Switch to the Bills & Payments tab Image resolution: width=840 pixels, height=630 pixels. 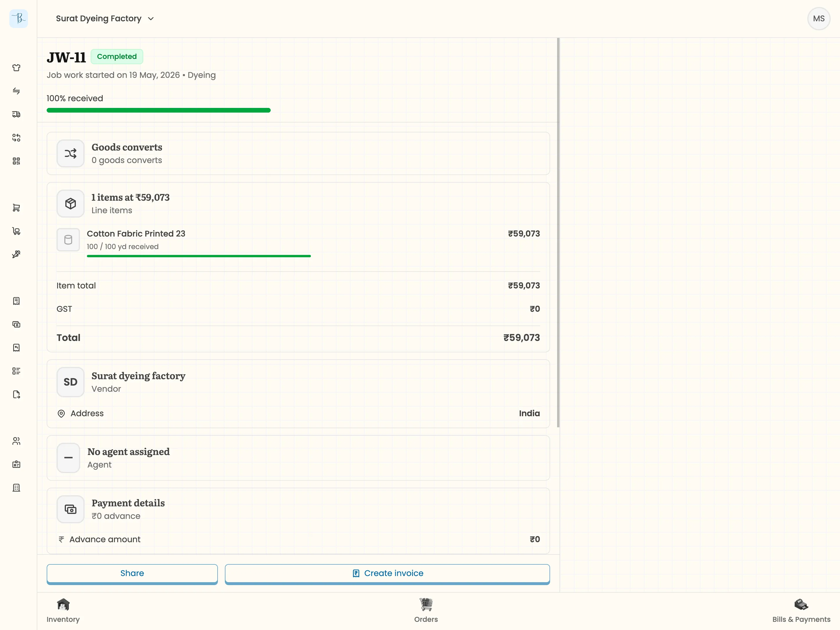[801, 611]
